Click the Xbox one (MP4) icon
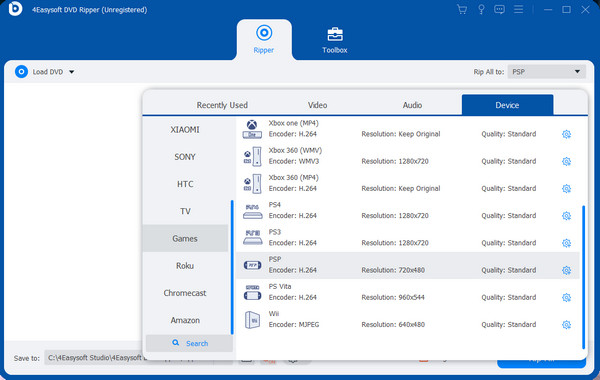The width and height of the screenshot is (600, 380). pyautogui.click(x=252, y=129)
